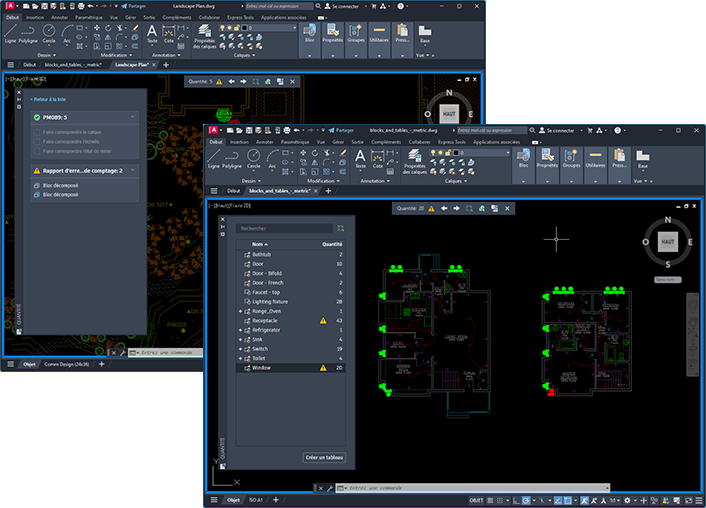Click the 'Créer un tableau' button

tap(324, 458)
